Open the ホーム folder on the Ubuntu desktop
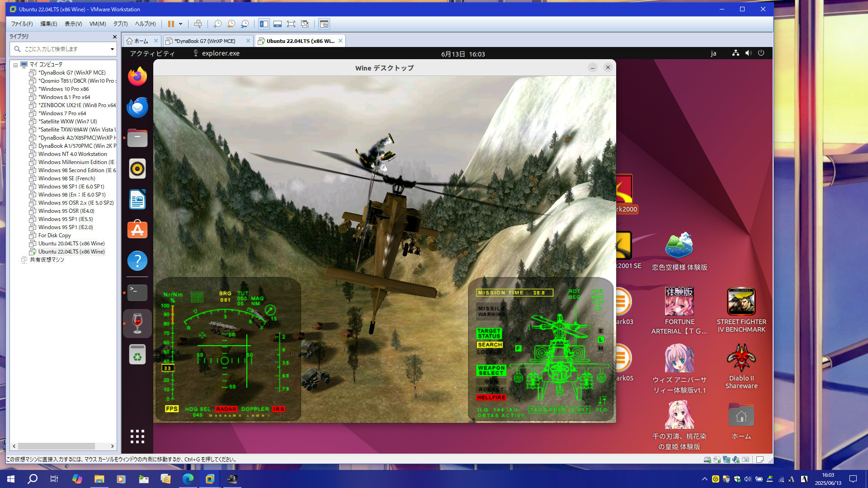 [x=741, y=421]
